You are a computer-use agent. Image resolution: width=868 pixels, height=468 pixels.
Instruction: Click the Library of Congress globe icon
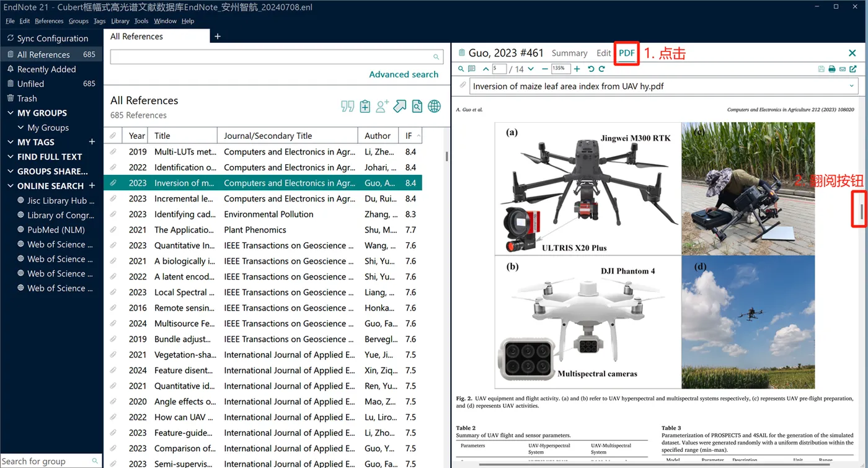[21, 215]
